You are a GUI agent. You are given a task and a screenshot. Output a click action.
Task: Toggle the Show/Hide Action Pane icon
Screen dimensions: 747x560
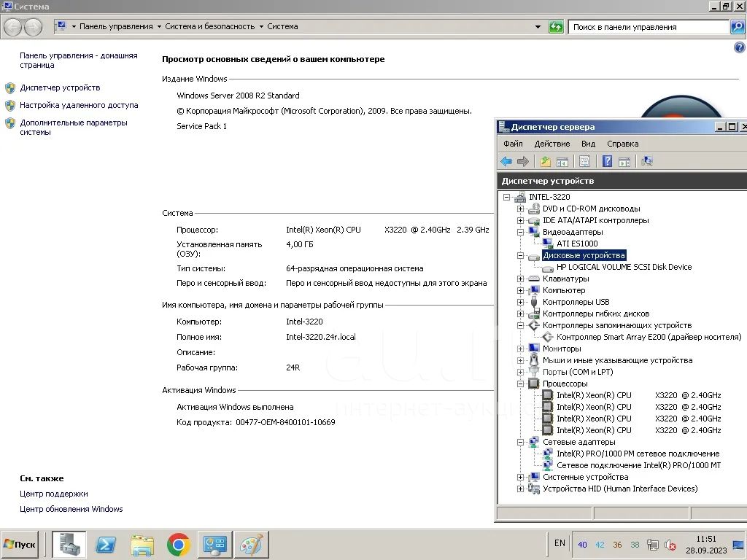(624, 161)
